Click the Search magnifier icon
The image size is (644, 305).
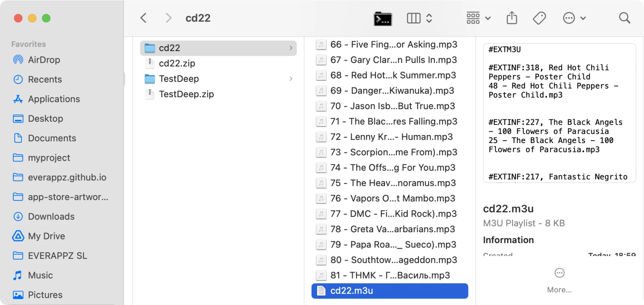point(624,18)
